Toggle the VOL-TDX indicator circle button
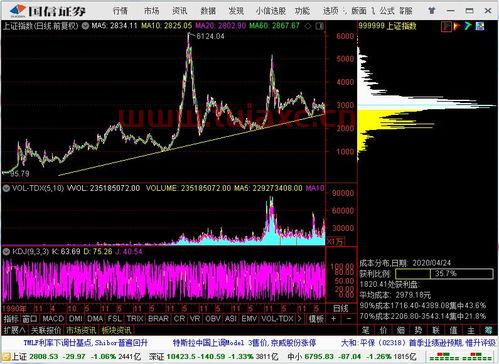Viewport: 499px width, 364px height. click(x=6, y=188)
